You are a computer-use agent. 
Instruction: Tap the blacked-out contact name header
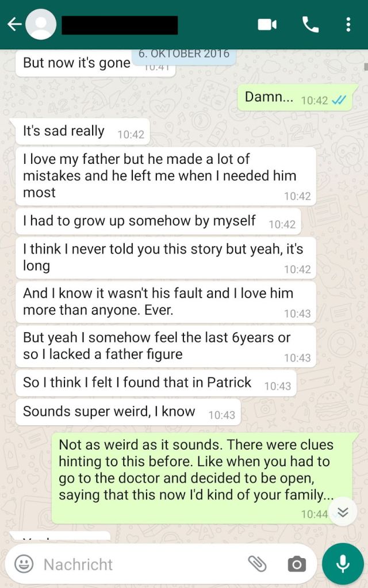pos(120,25)
